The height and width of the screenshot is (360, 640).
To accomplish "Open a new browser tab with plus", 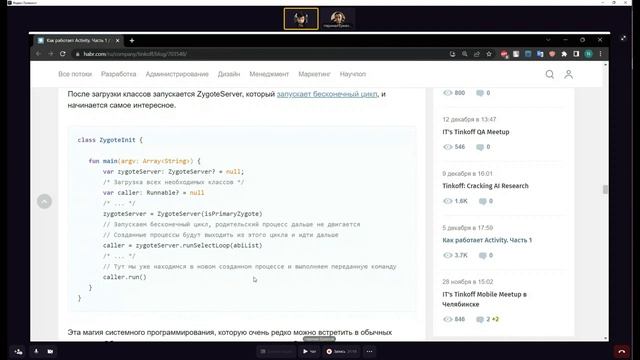I will (x=132, y=40).
